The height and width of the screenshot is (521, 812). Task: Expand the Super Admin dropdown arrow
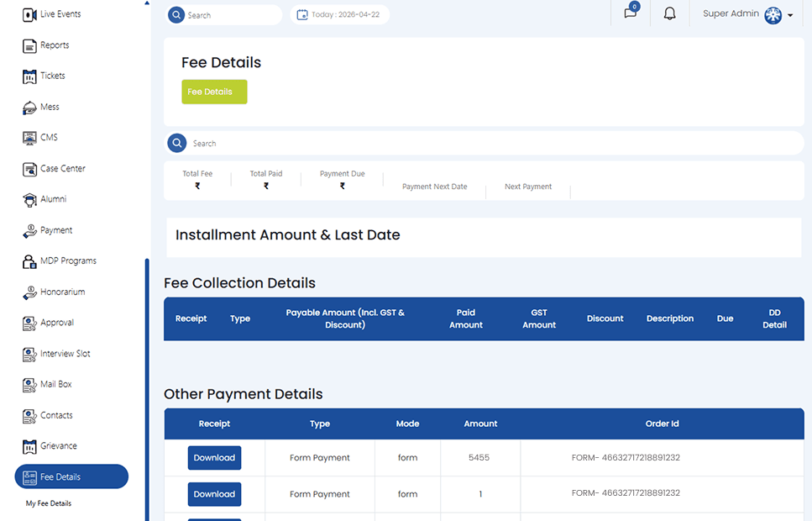pyautogui.click(x=790, y=16)
